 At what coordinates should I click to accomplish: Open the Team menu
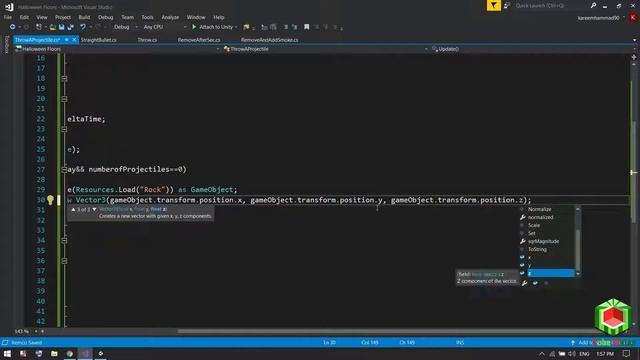point(127,17)
